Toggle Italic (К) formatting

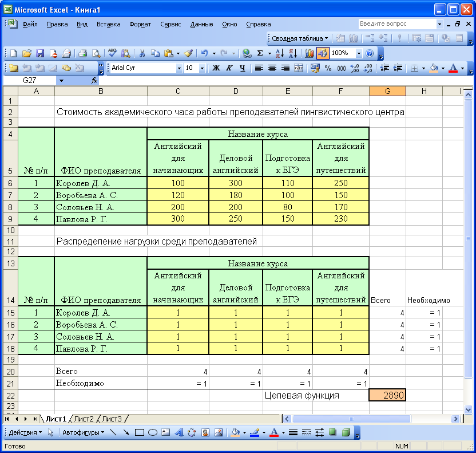click(229, 68)
